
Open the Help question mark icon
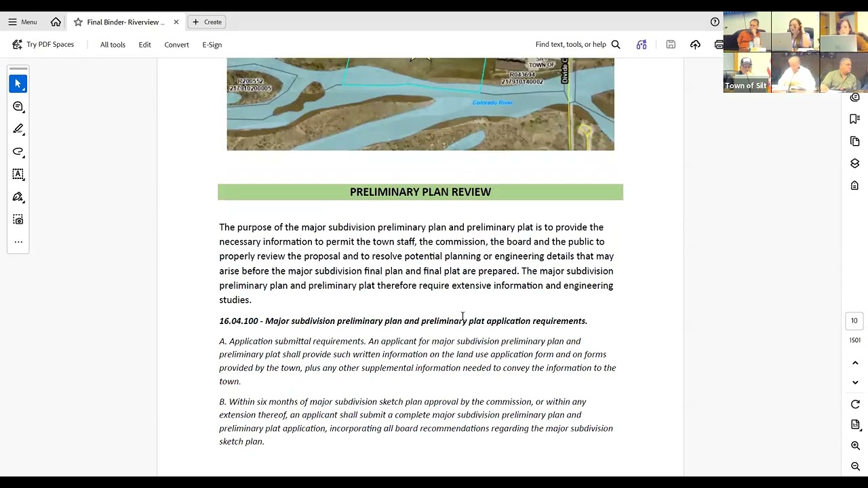tap(715, 22)
